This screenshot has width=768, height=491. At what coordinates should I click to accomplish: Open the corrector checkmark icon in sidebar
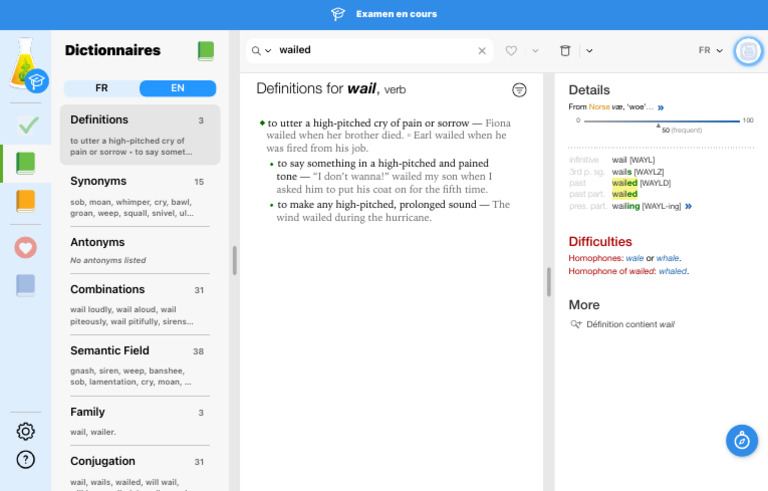coord(28,125)
